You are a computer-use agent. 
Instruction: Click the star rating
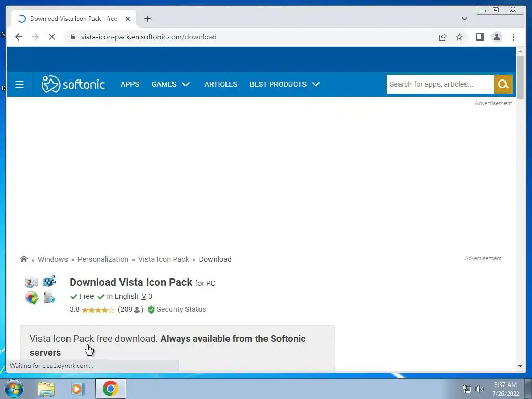click(98, 310)
